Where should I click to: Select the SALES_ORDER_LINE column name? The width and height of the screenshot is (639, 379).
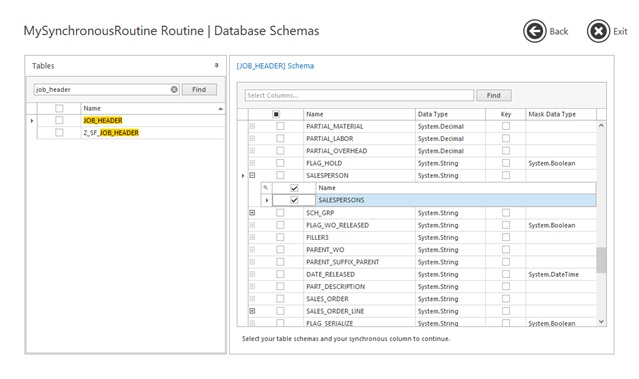click(x=335, y=311)
